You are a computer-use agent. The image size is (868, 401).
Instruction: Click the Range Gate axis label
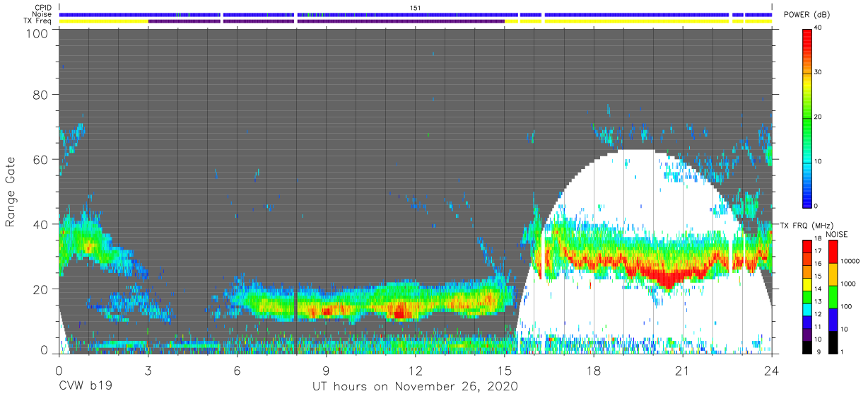pyautogui.click(x=11, y=191)
